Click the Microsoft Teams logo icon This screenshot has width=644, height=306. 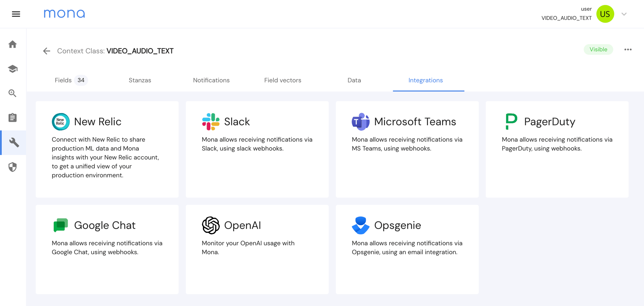pos(361,122)
